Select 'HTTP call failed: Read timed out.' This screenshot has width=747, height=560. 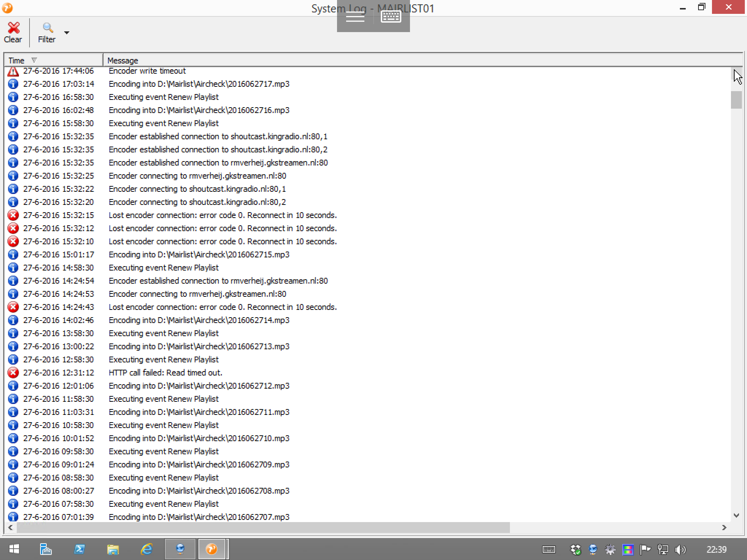tap(165, 373)
